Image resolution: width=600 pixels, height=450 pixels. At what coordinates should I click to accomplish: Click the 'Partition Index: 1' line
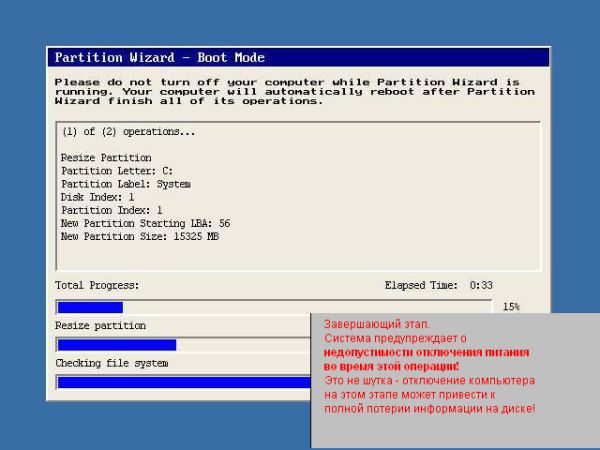112,210
